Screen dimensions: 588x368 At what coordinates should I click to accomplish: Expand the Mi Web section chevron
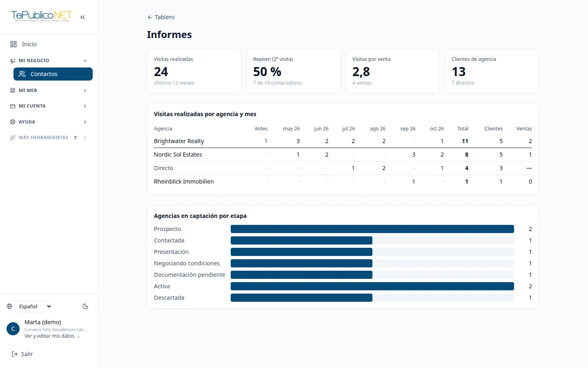click(x=85, y=90)
